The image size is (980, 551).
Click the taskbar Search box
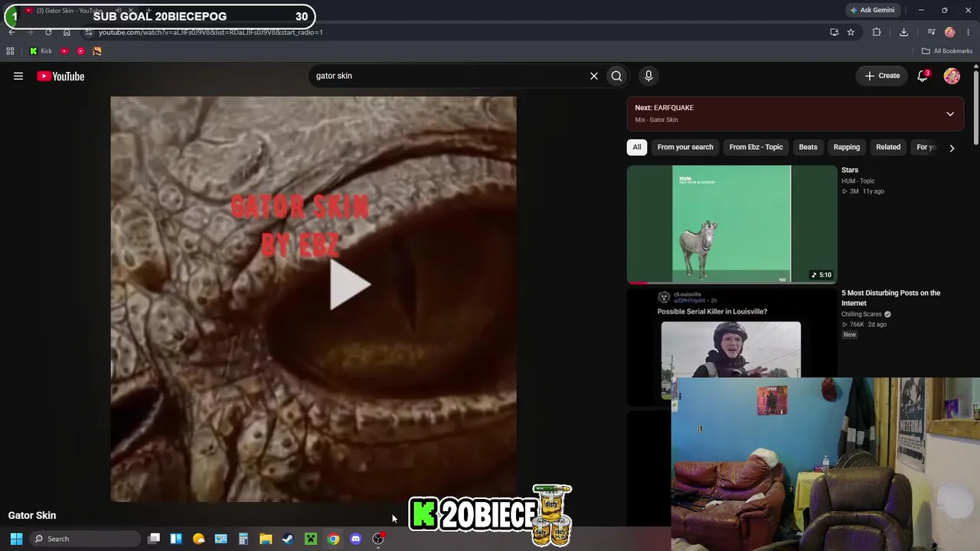pyautogui.click(x=84, y=539)
